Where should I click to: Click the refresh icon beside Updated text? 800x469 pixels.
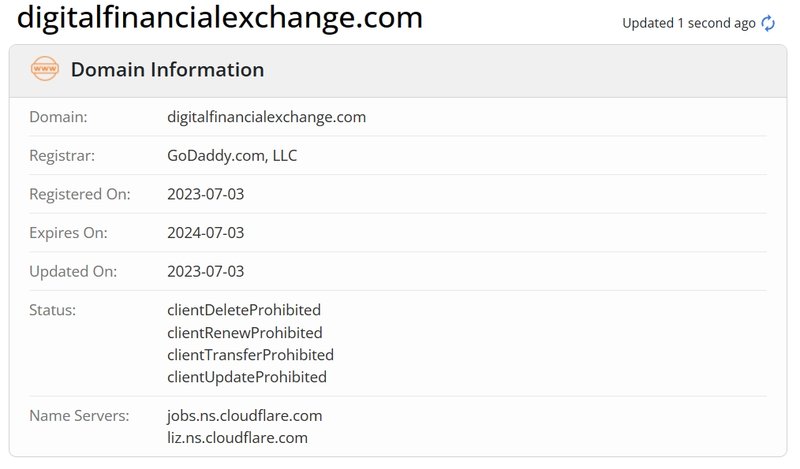pos(768,23)
